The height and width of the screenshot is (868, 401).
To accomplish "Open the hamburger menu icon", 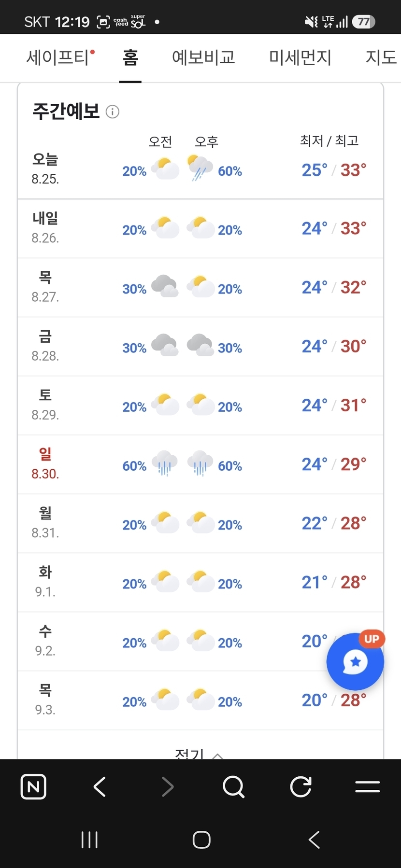I will click(367, 787).
